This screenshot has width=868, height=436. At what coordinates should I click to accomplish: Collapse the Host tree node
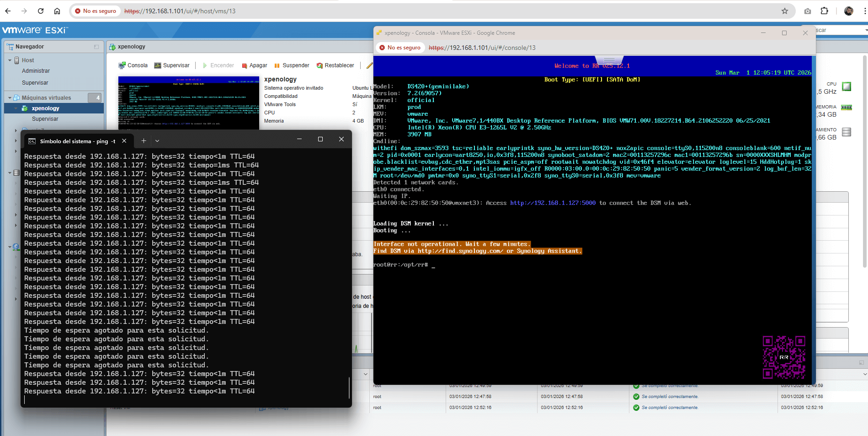coord(10,60)
